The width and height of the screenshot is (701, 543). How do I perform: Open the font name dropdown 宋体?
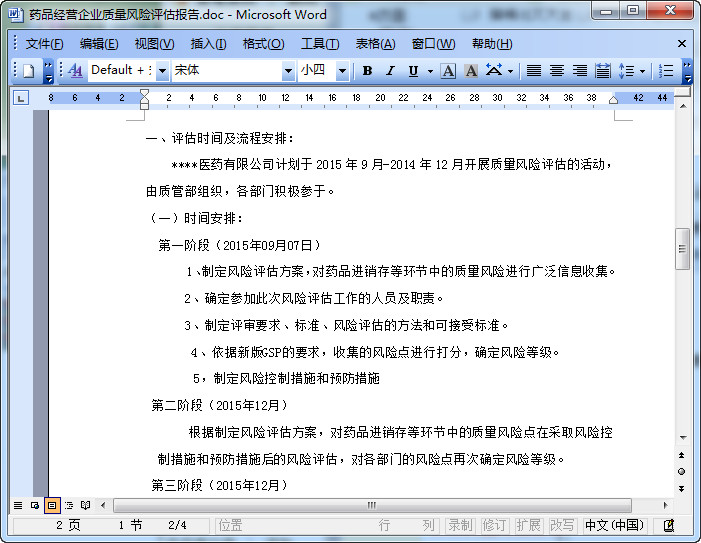click(x=288, y=71)
